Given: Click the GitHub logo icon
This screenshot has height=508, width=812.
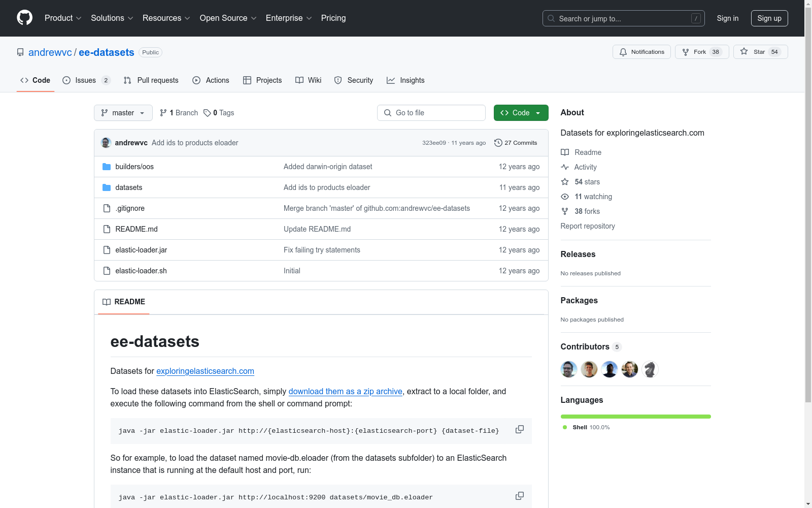Looking at the screenshot, I should pyautogui.click(x=24, y=18).
